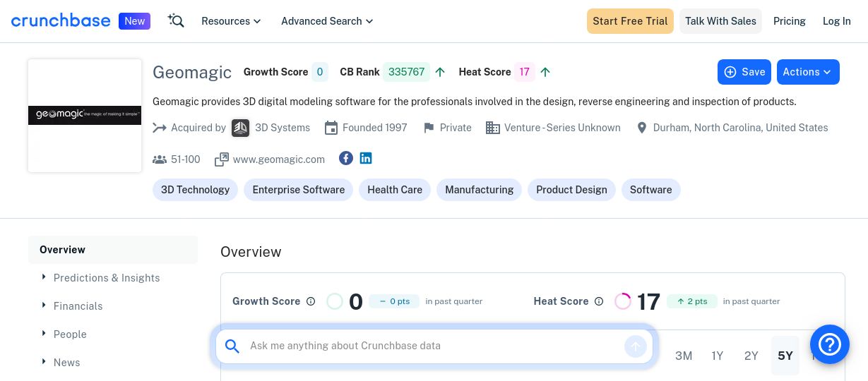Select the 3M time range
This screenshot has width=868, height=381.
coord(684,356)
